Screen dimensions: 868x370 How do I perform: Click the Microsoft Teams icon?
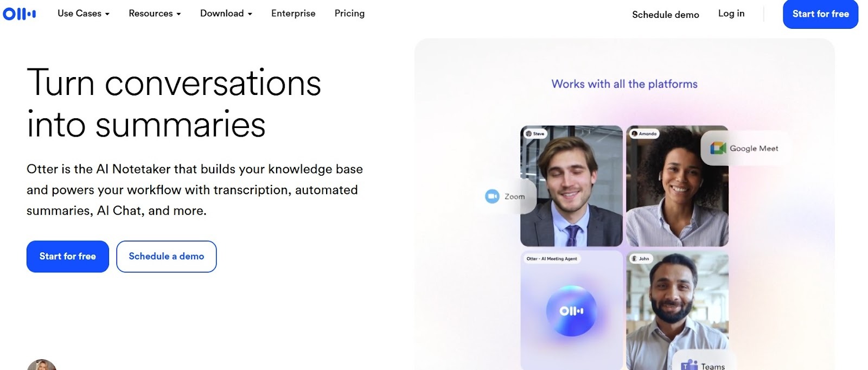689,365
